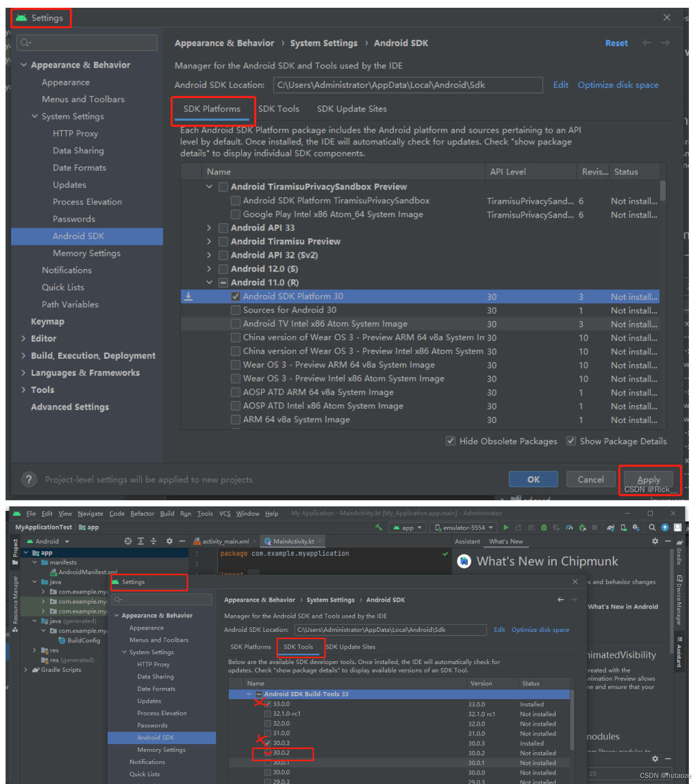
Task: Check Android TV Intel x86 Atom System Image
Action: click(236, 324)
